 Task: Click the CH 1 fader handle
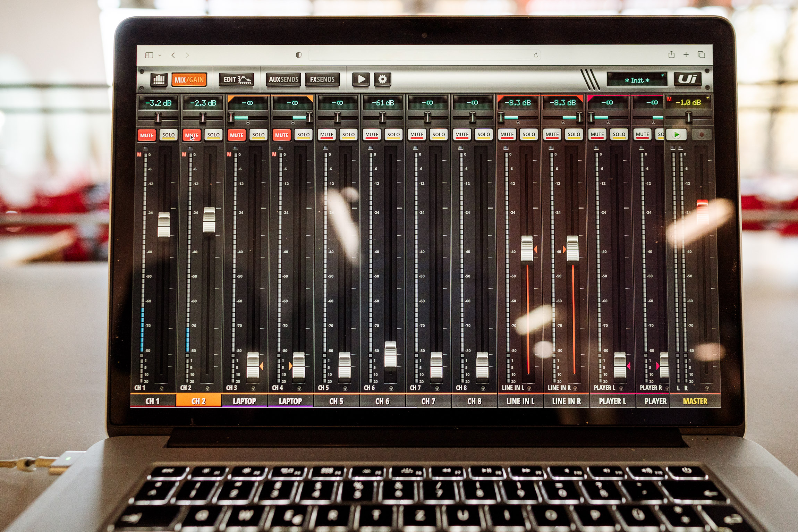[x=164, y=225]
